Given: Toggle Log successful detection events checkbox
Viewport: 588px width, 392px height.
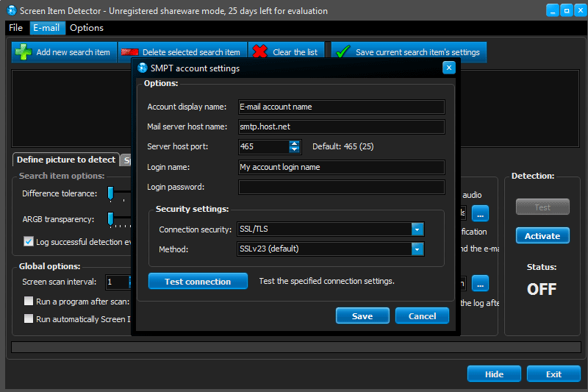Looking at the screenshot, I should [29, 241].
